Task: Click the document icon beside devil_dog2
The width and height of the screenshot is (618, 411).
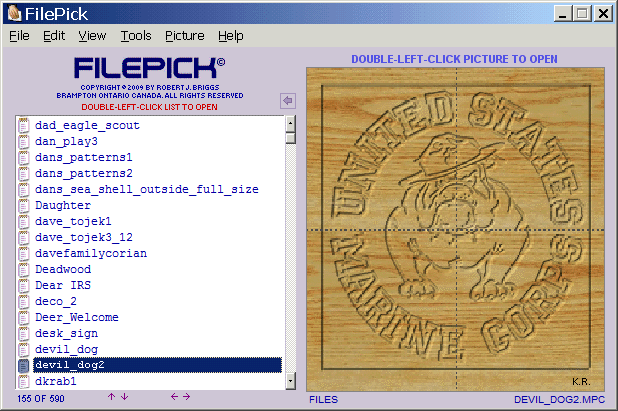Action: 24,365
